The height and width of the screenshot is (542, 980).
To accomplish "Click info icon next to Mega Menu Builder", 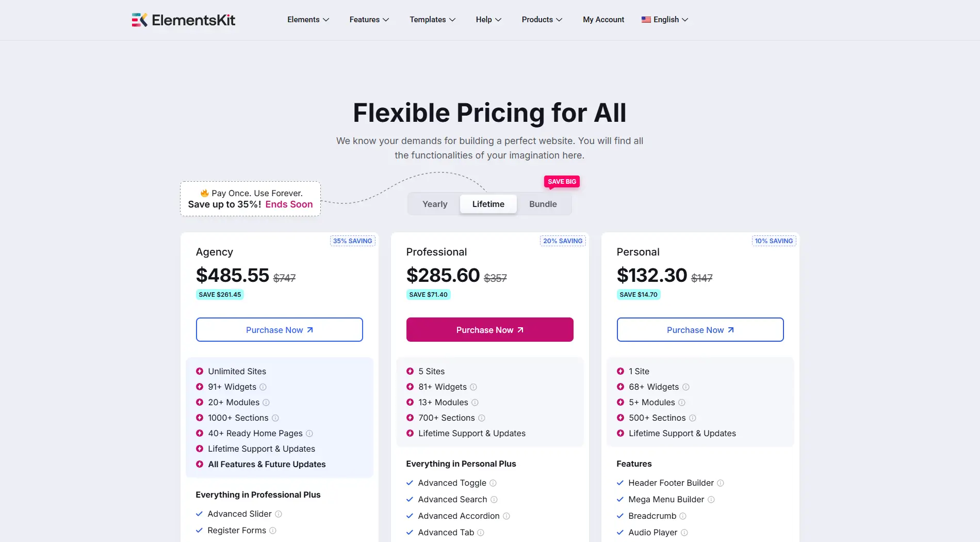I will tap(711, 500).
